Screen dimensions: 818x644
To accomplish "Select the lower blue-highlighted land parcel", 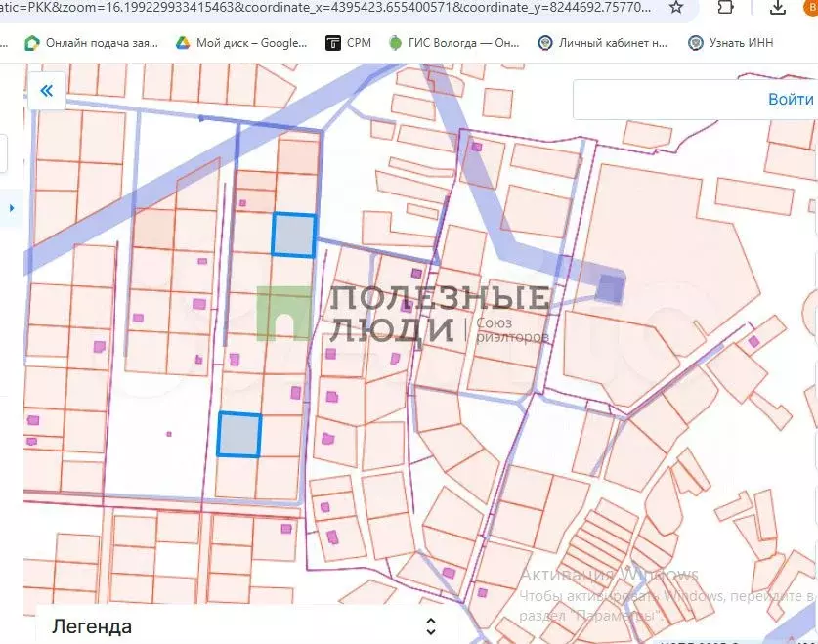I will tap(239, 434).
